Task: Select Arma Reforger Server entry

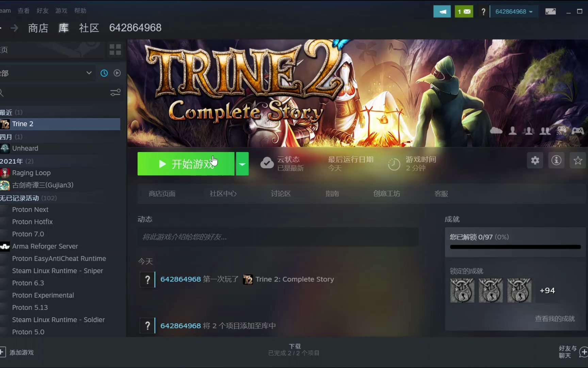Action: coord(60,246)
